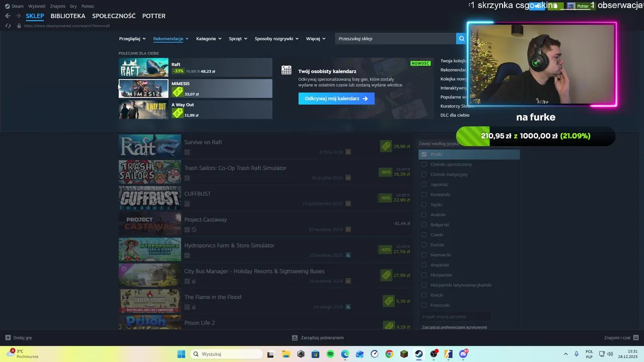The height and width of the screenshot is (362, 644).
Task: Open the Znajomi menu
Action: click(58, 6)
